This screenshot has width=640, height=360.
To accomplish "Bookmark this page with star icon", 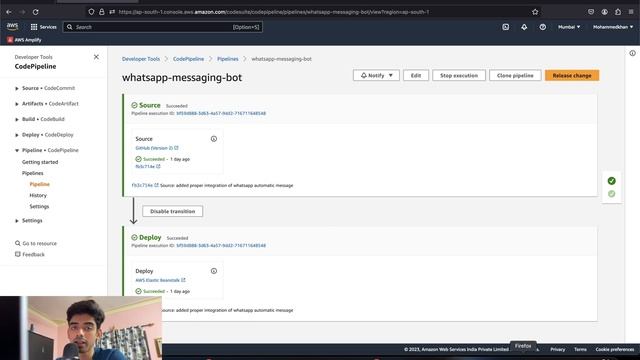I will [535, 12].
